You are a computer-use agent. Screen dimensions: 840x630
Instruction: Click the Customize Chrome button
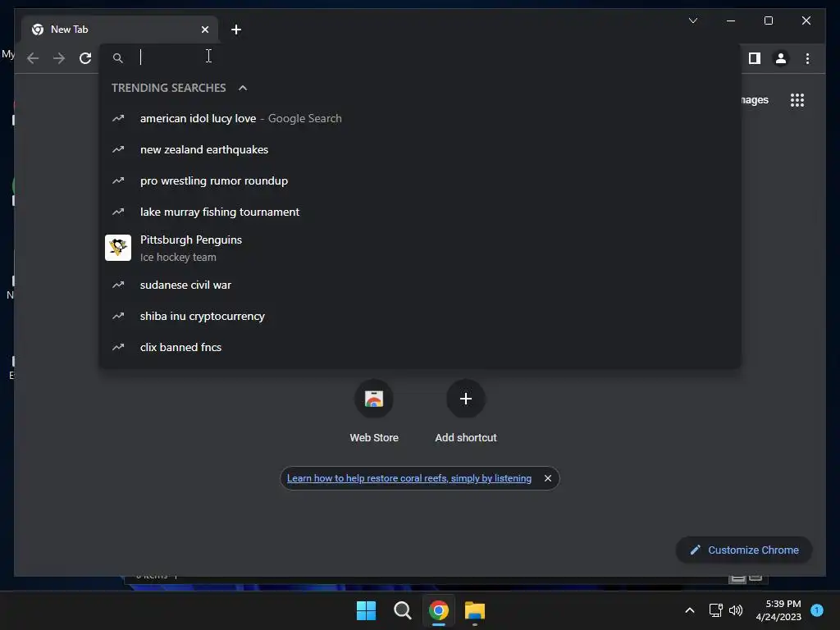click(744, 550)
